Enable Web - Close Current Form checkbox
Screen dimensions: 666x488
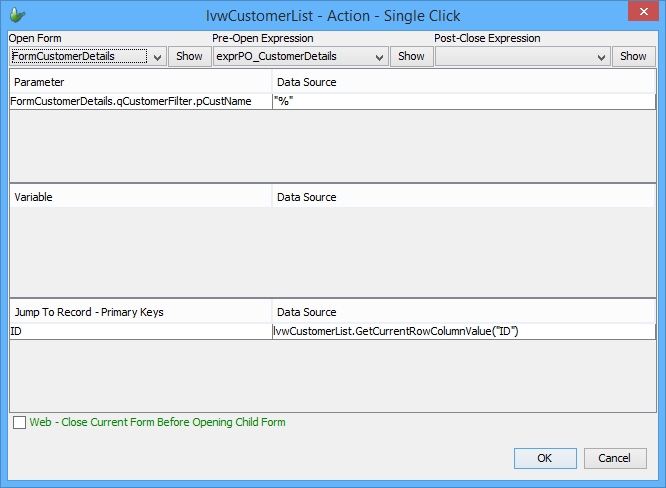pos(20,423)
